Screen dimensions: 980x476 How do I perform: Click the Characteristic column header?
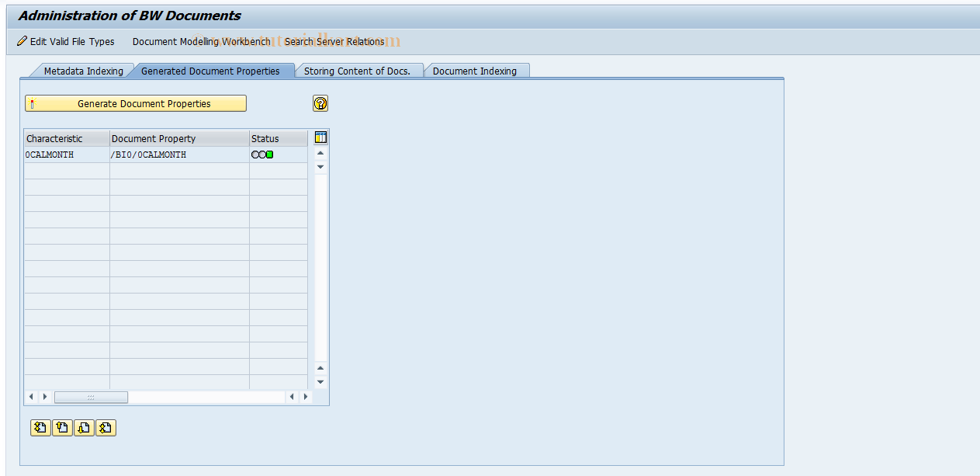point(67,138)
